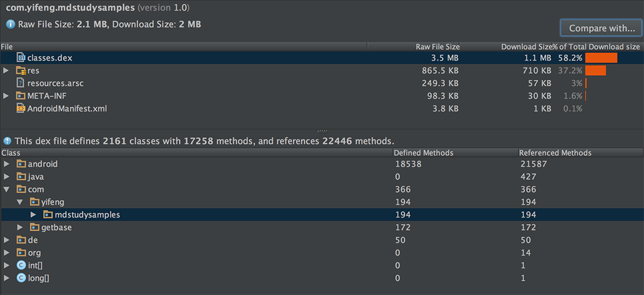The image size is (644, 295).
Task: Open the Compare with... dialog
Action: tap(602, 29)
